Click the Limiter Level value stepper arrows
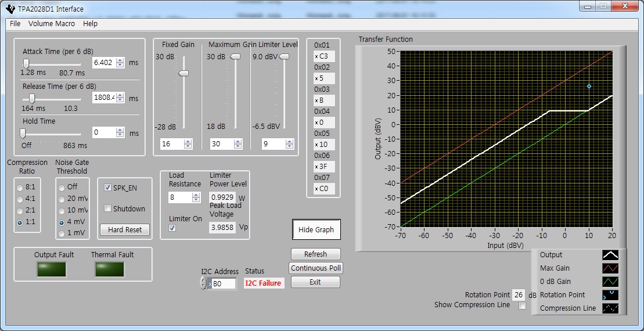 point(290,144)
